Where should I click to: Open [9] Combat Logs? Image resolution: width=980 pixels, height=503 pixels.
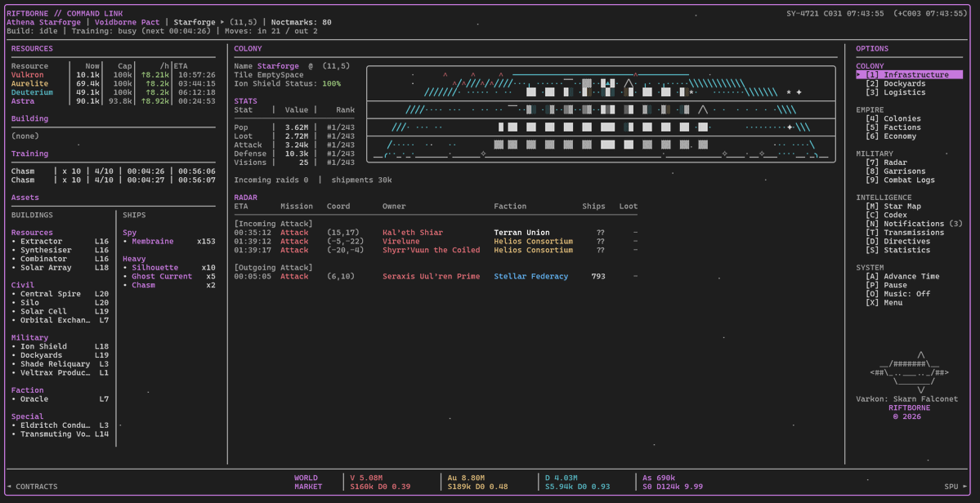[x=901, y=180]
